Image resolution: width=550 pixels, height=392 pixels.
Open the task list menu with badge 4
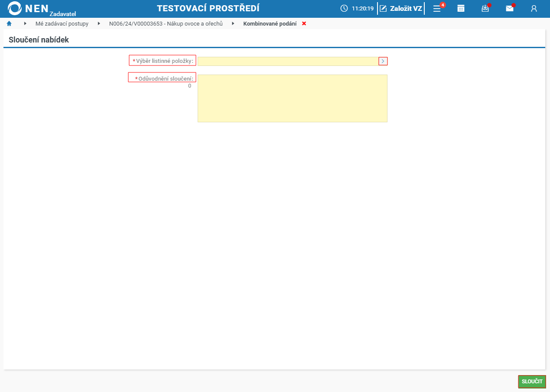tap(438, 8)
